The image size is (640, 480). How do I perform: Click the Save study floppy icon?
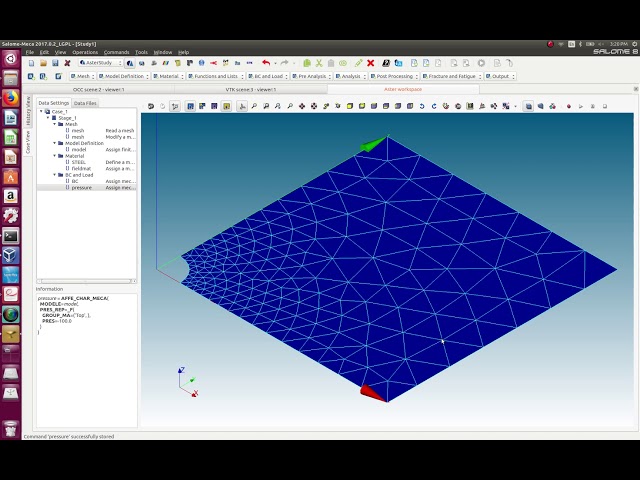[55, 63]
